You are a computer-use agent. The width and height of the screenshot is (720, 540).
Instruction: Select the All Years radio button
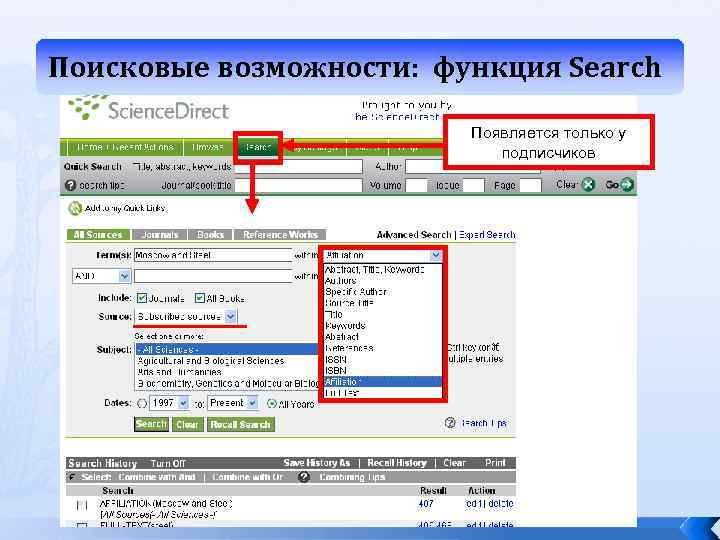tap(271, 404)
